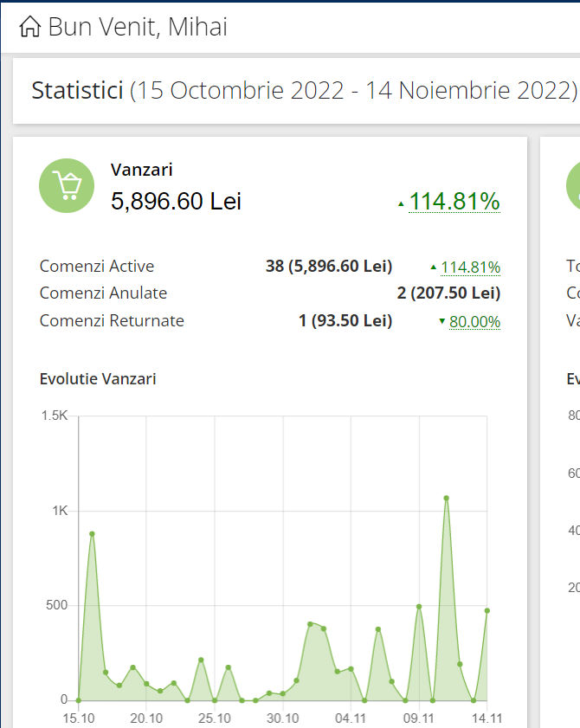Click the green shopping cart Vanzari icon

(67, 186)
